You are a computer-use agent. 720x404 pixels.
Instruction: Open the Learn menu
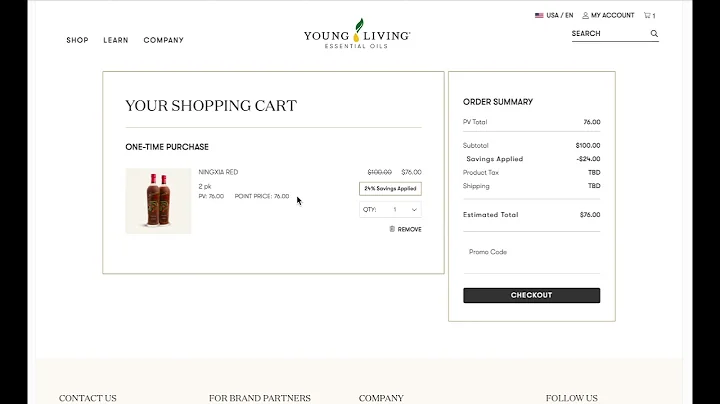point(116,40)
